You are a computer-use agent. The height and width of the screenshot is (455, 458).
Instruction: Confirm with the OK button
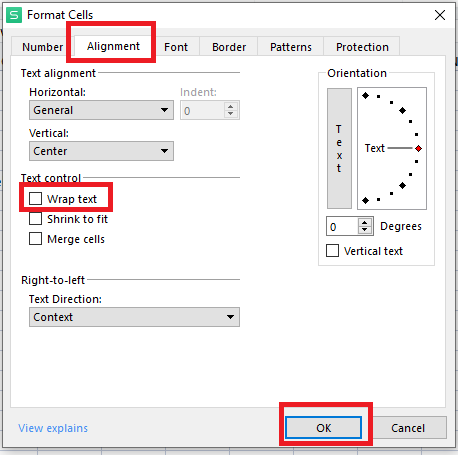(x=323, y=428)
